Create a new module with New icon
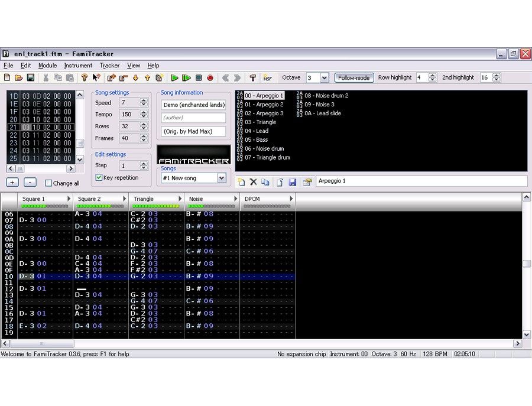Screen dimensions: 532x406 pyautogui.click(x=7, y=77)
